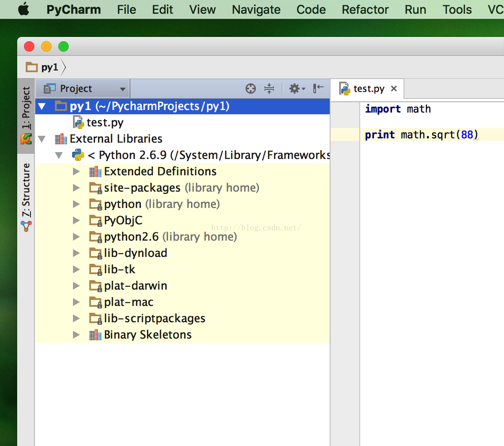Click the test.py file icon in tree
This screenshot has height=446, width=504.
[79, 122]
